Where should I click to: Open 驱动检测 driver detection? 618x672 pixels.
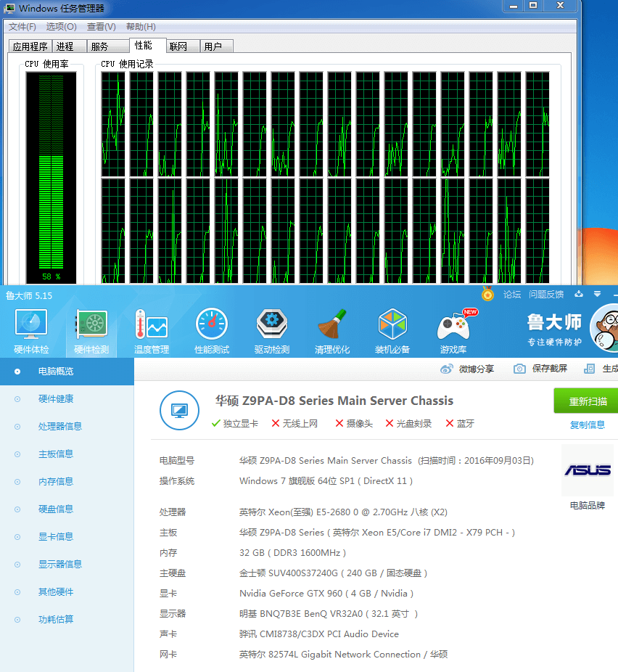click(x=272, y=332)
